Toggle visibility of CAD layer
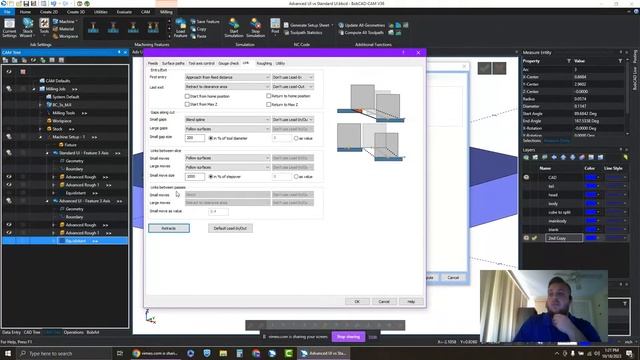 coord(527,177)
